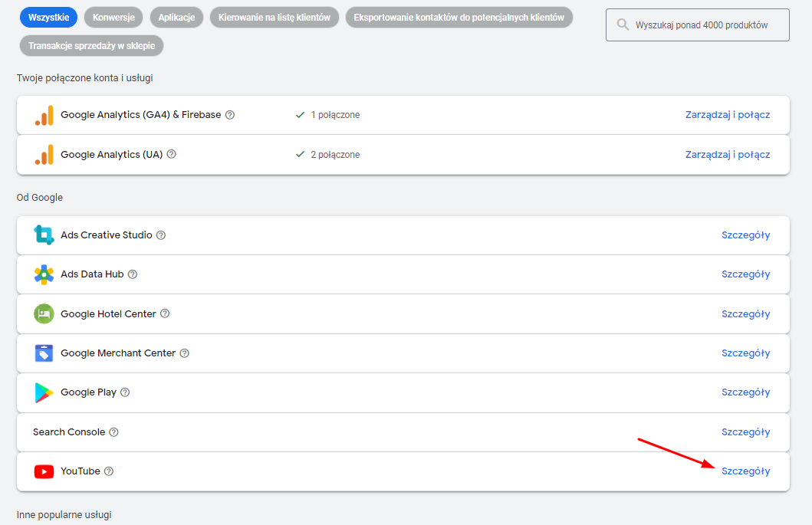The height and width of the screenshot is (525, 812).
Task: Open Szczegóły for Search Console
Action: (746, 431)
